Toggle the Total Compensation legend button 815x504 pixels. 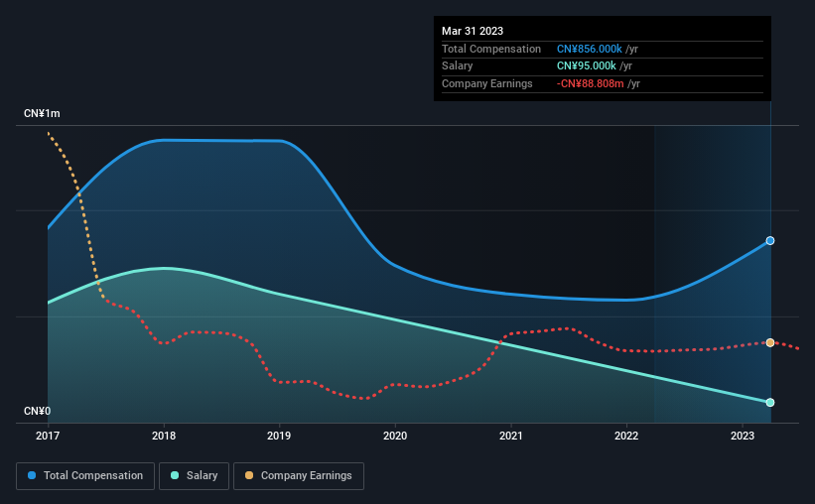[85, 476]
